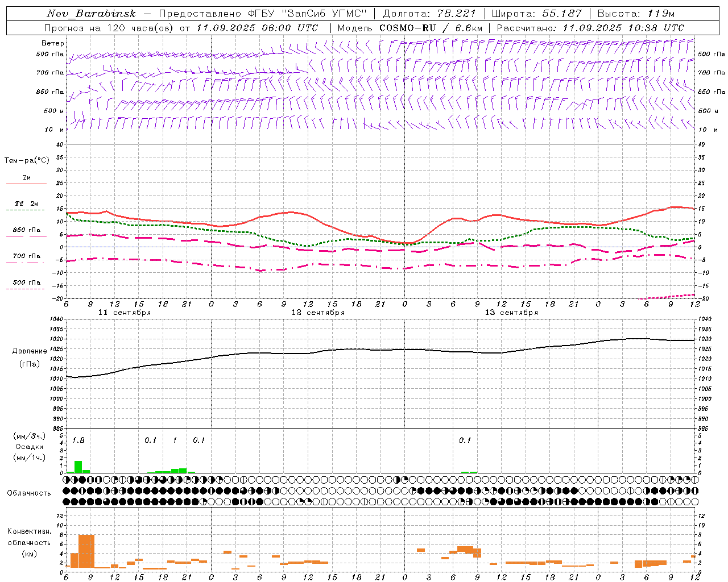The image size is (728, 582).
Task: Click the 1.8 precipitation total value
Action: [x=78, y=440]
